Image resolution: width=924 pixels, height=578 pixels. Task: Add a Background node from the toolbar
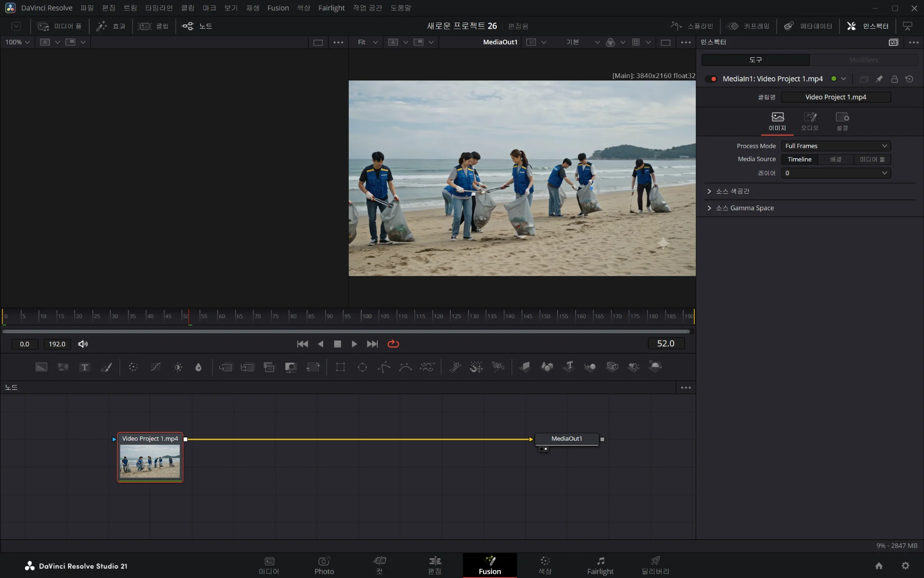point(42,367)
